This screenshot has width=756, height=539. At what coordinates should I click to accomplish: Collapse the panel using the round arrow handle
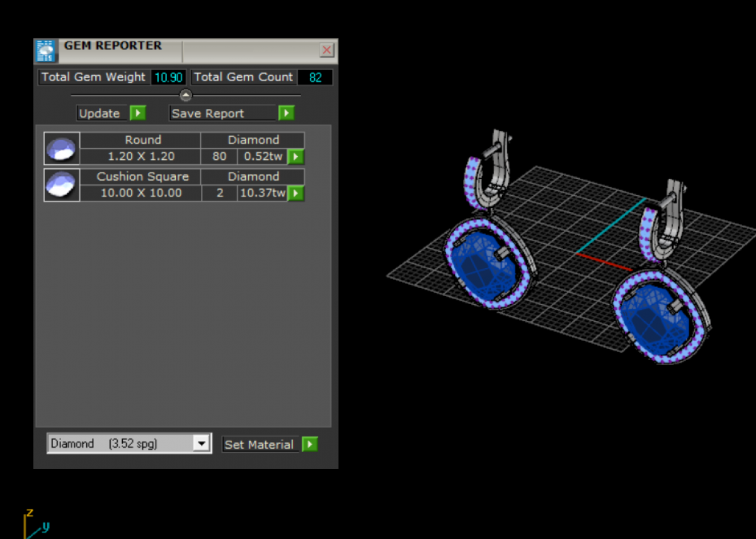pyautogui.click(x=186, y=96)
